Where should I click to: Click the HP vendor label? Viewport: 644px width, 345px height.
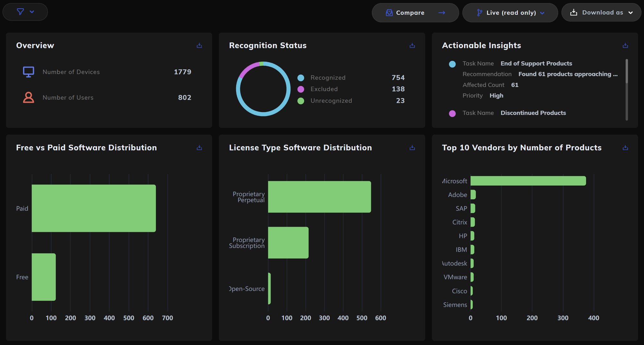tap(463, 236)
